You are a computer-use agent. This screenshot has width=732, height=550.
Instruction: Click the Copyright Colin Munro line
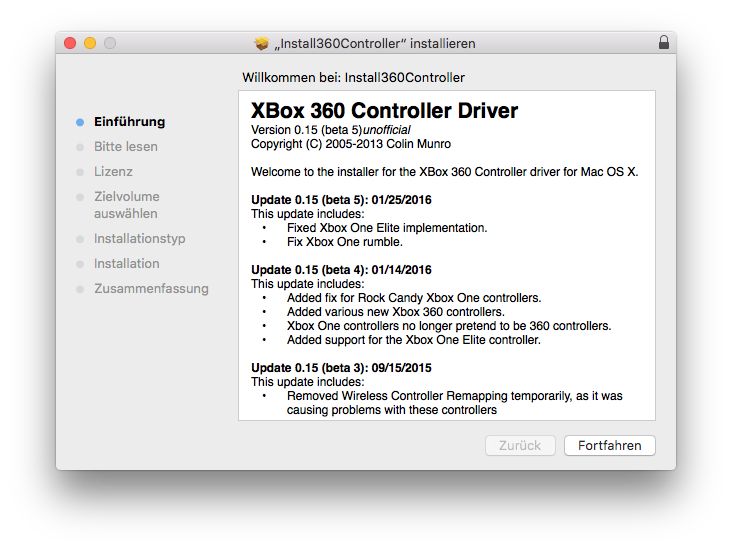pos(350,144)
